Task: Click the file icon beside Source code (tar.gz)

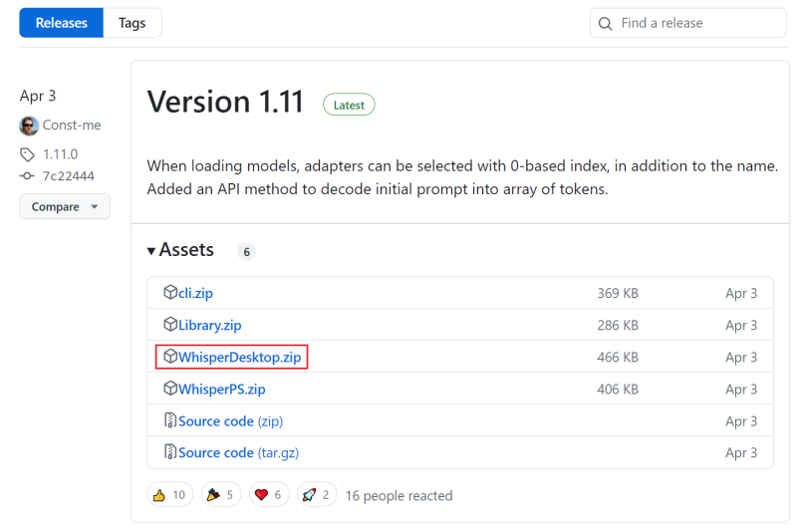Action: (169, 452)
